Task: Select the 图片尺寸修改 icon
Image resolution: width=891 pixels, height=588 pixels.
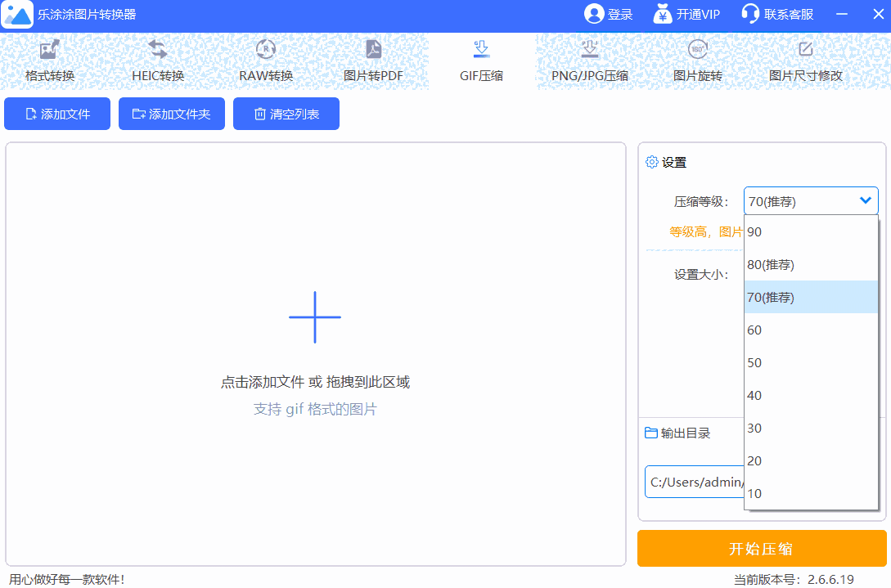Action: pos(805,50)
